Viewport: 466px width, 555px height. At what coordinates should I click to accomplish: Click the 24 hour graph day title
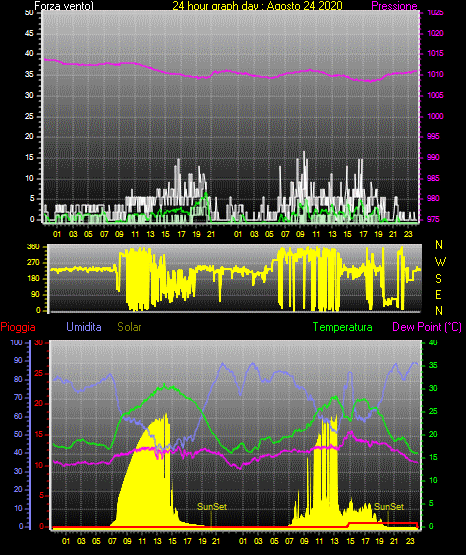[x=257, y=6]
